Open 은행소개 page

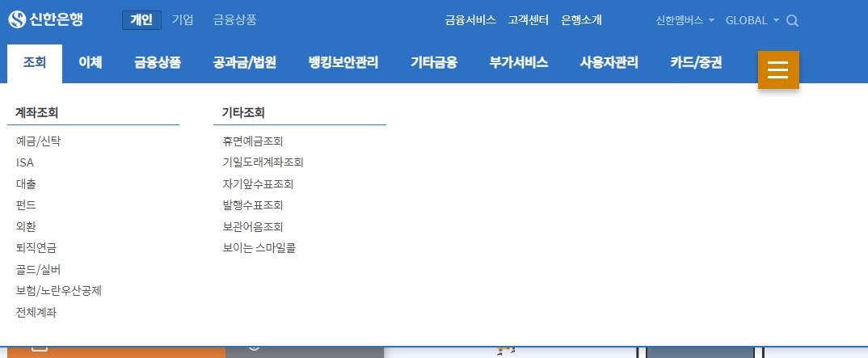581,20
